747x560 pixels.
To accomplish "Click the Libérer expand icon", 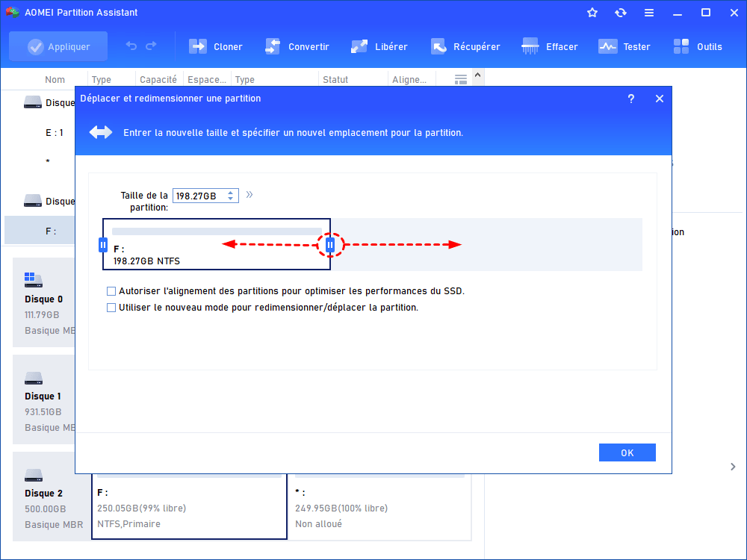I will pyautogui.click(x=359, y=46).
